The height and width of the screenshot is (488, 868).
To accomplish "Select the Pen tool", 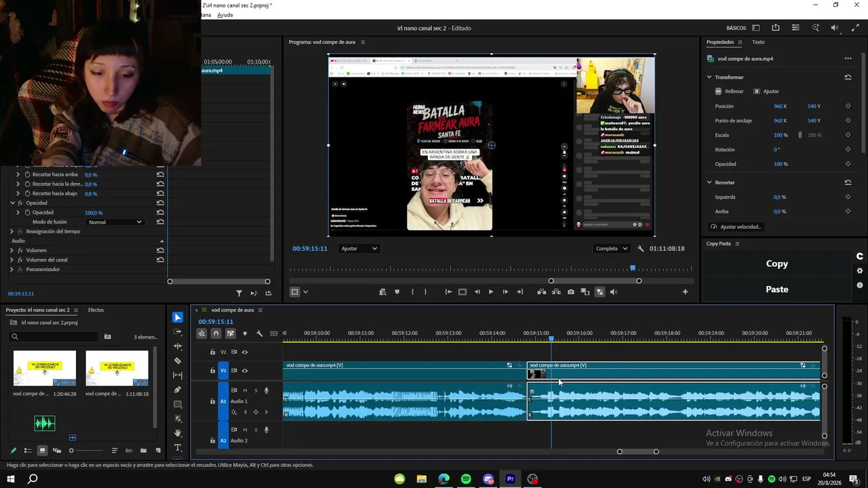I will tap(178, 390).
